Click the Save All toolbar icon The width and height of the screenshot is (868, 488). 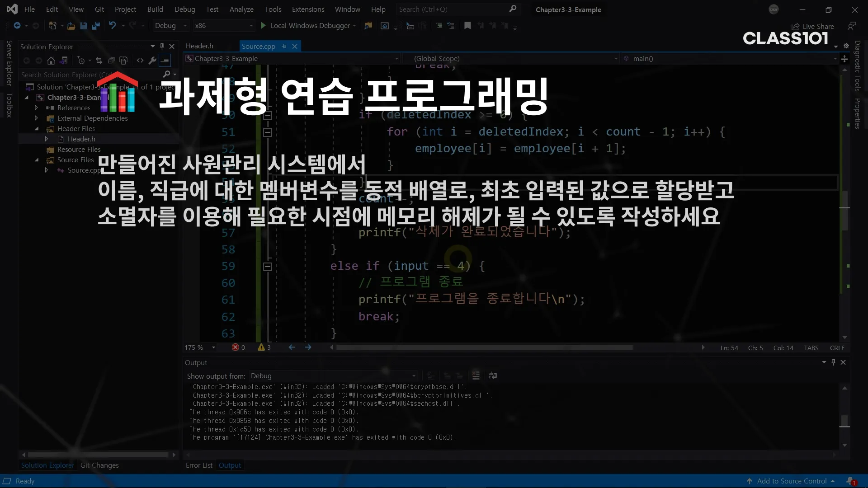pos(95,26)
